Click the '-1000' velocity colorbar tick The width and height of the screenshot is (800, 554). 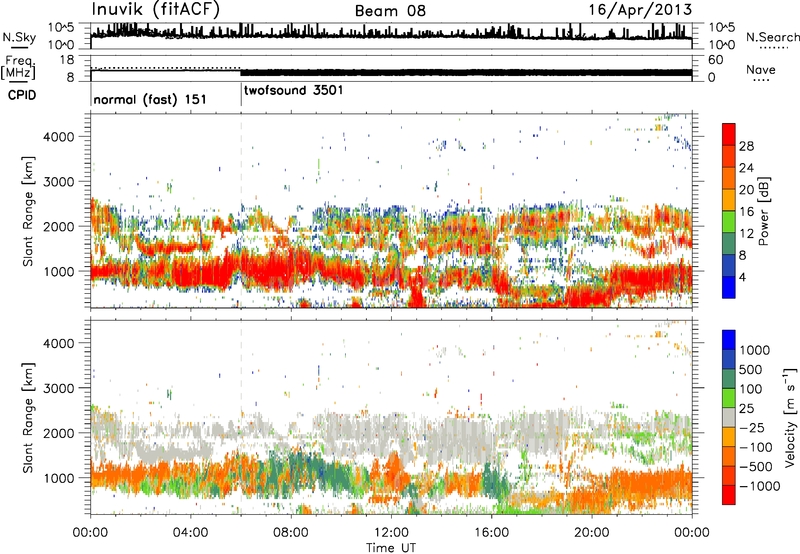coord(759,486)
